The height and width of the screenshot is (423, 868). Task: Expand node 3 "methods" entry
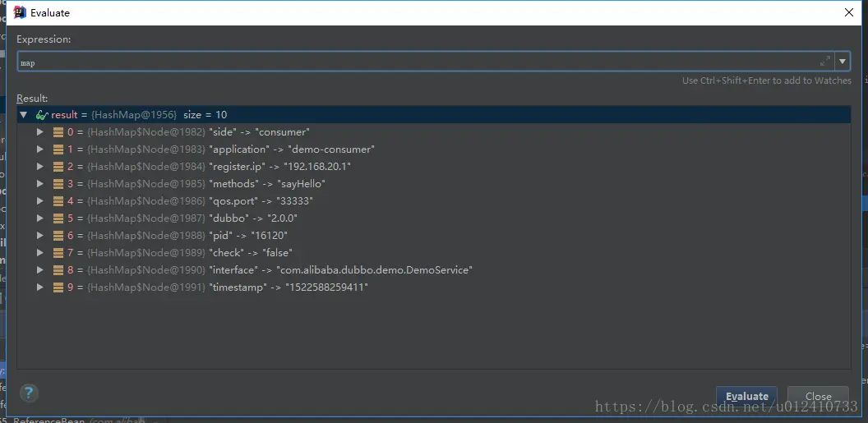[x=39, y=184]
